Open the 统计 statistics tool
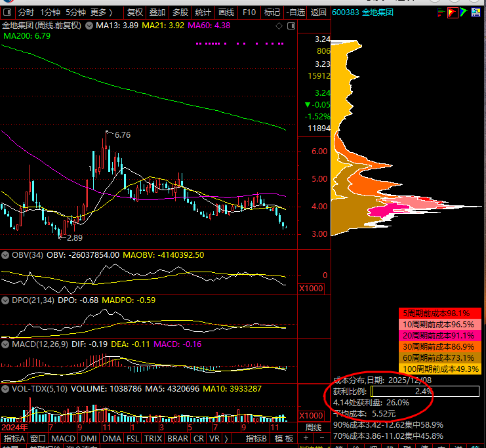The height and width of the screenshot is (448, 486). point(203,12)
